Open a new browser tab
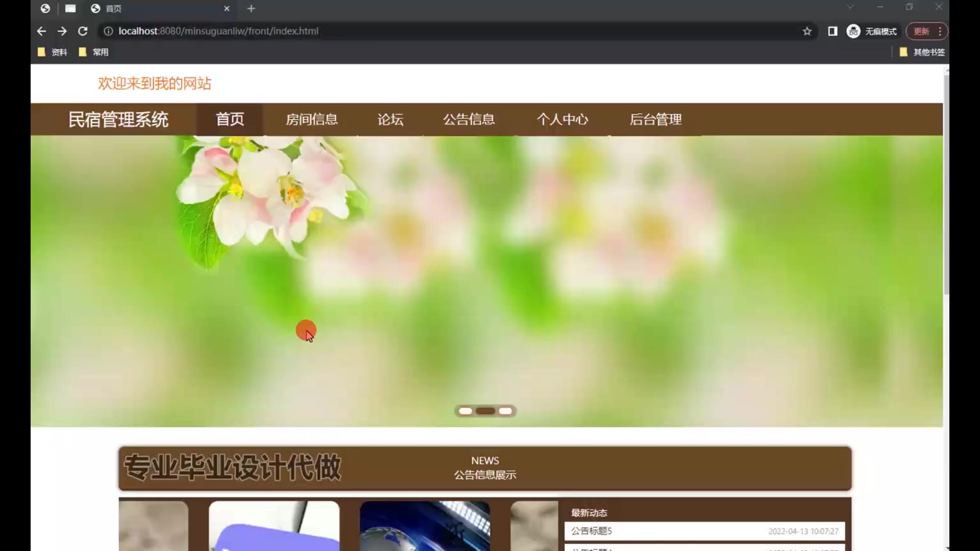The image size is (980, 551). 251,8
